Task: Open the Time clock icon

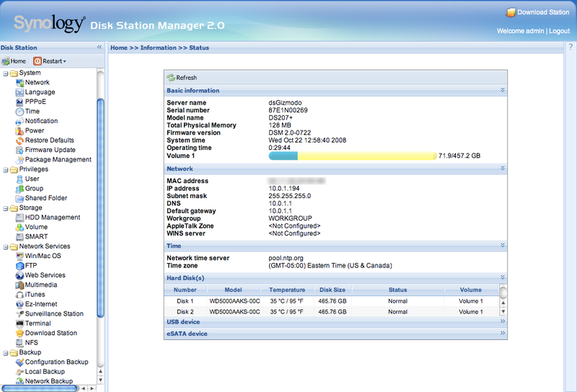Action: (19, 112)
